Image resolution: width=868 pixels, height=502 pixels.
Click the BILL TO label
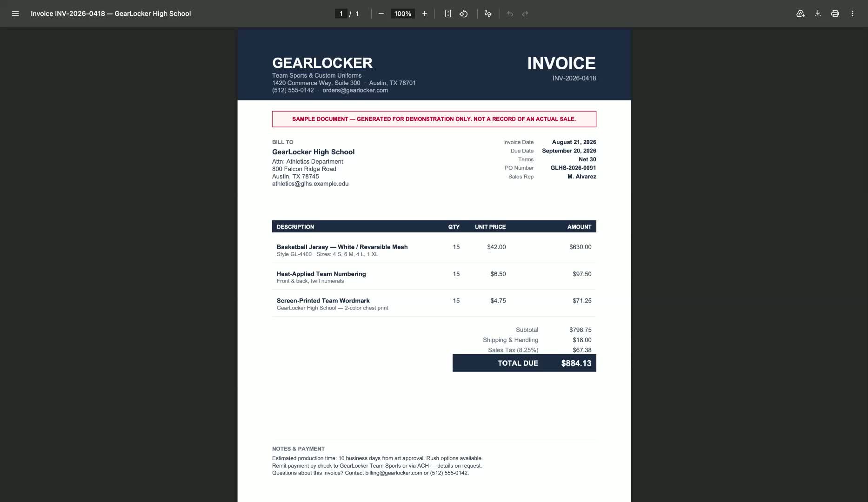(283, 142)
